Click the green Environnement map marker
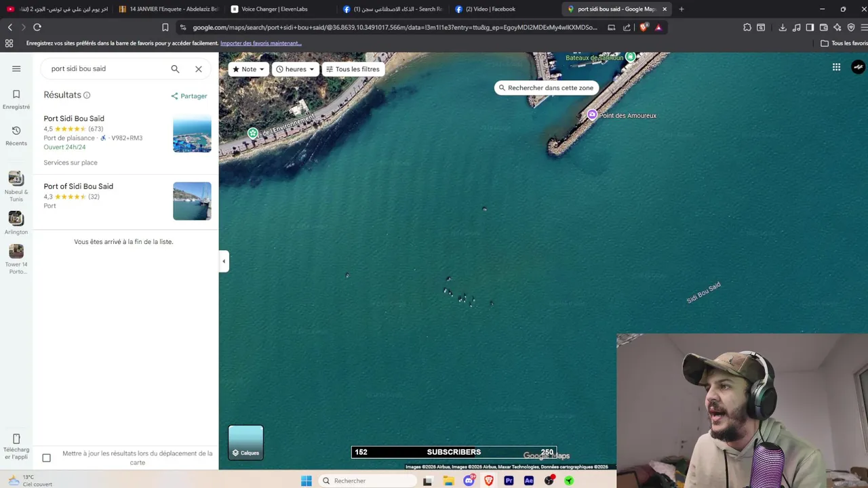This screenshot has width=868, height=488. pos(253,133)
